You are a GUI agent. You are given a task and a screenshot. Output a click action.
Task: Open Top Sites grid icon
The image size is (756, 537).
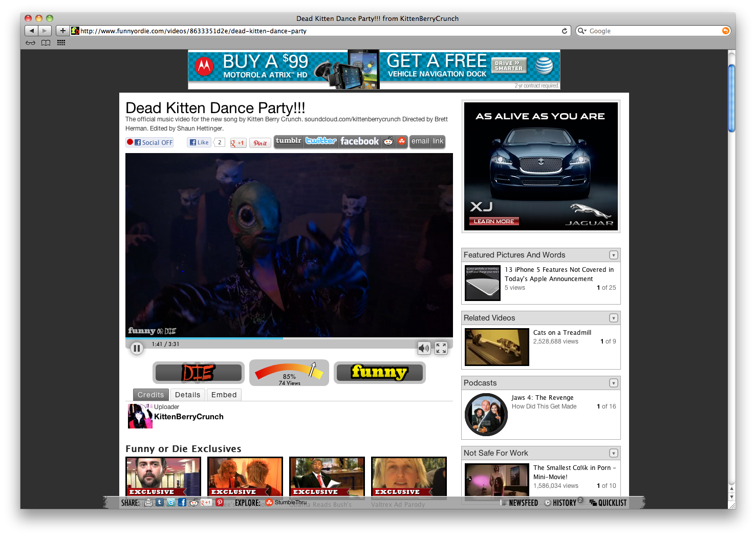pyautogui.click(x=61, y=43)
